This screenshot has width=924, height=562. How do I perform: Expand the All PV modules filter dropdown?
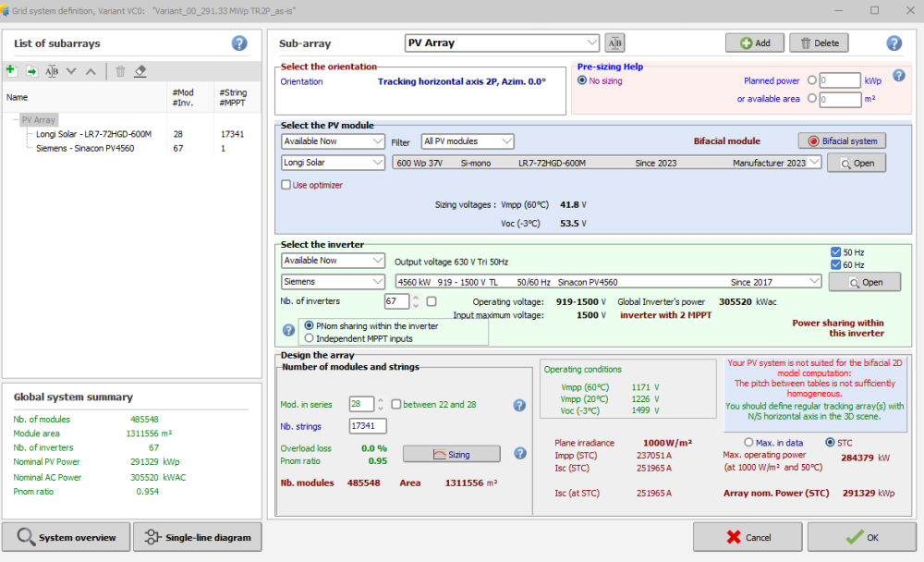[467, 141]
